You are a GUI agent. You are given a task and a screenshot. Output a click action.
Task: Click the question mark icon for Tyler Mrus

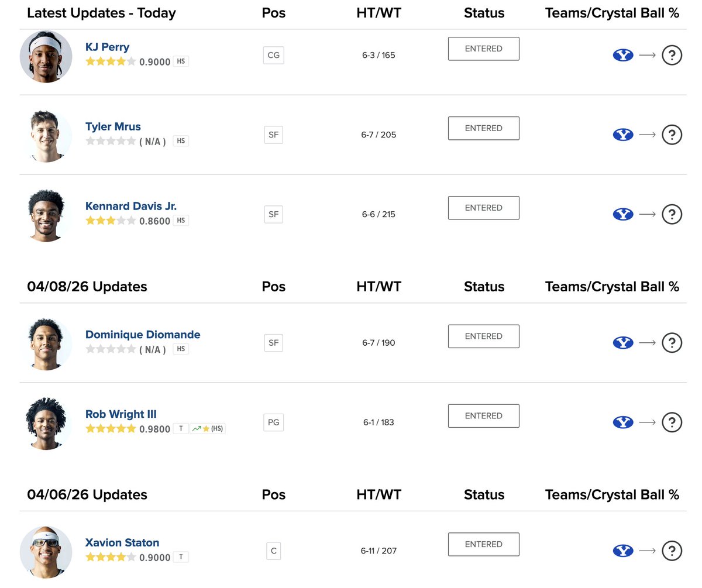(672, 135)
